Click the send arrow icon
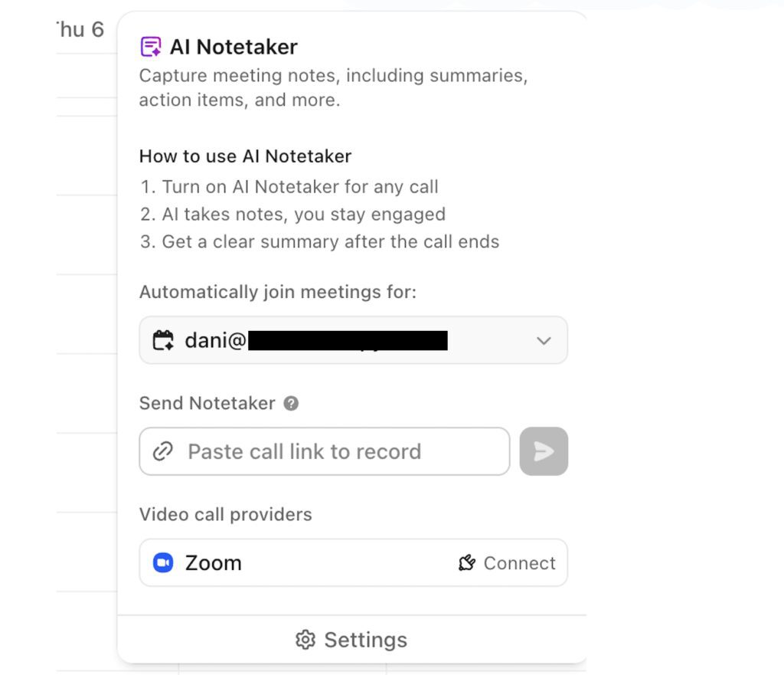Image resolution: width=784 pixels, height=675 pixels. click(544, 451)
